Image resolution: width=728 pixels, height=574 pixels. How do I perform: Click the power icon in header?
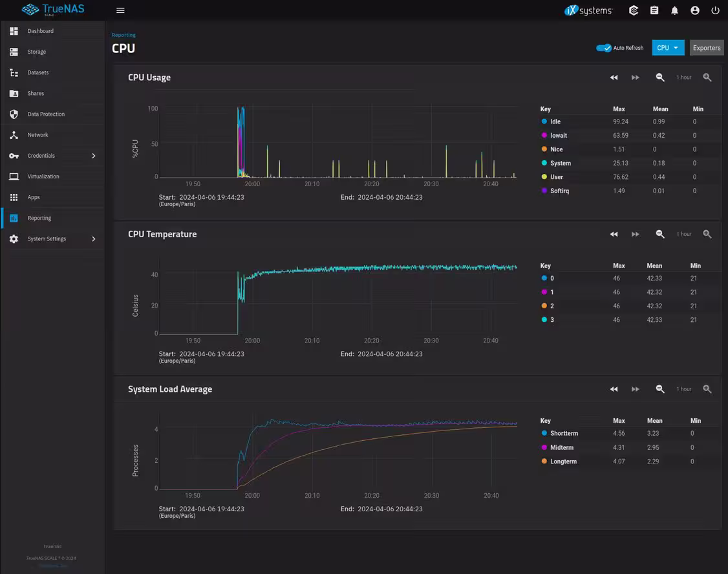(x=715, y=10)
